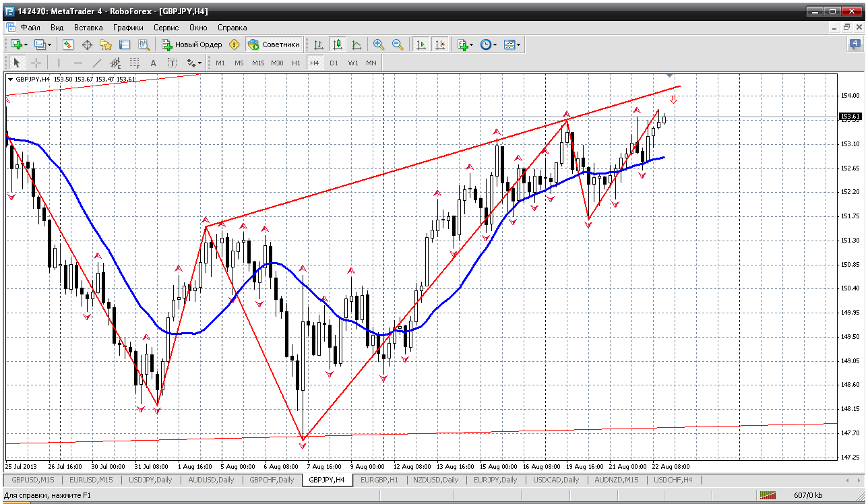Click the MetaEditor yellow diamond icon
Screen dimensions: 868x504
click(235, 44)
